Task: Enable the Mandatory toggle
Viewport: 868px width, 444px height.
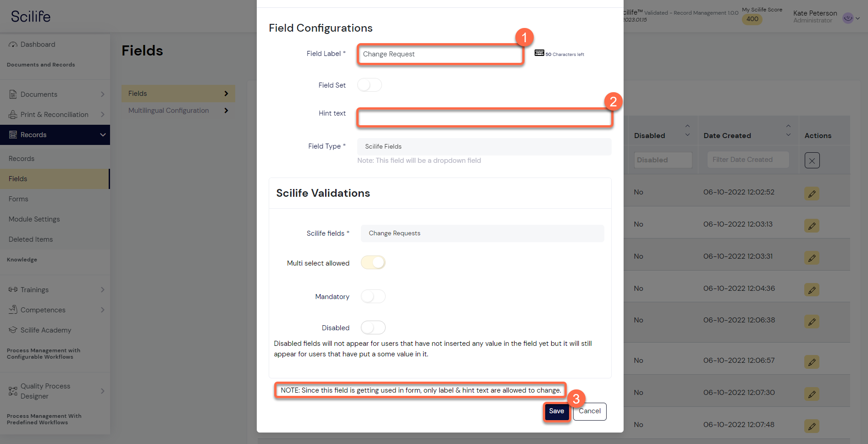Action: click(x=373, y=296)
